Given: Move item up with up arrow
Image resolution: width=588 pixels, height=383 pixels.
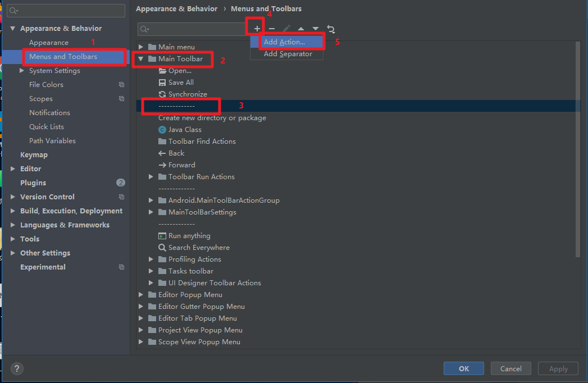Looking at the screenshot, I should click(301, 29).
